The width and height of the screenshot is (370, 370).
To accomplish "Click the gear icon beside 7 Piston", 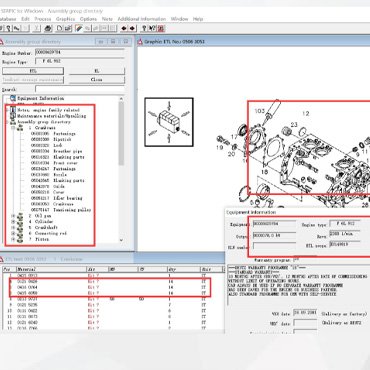I will [x=21, y=239].
